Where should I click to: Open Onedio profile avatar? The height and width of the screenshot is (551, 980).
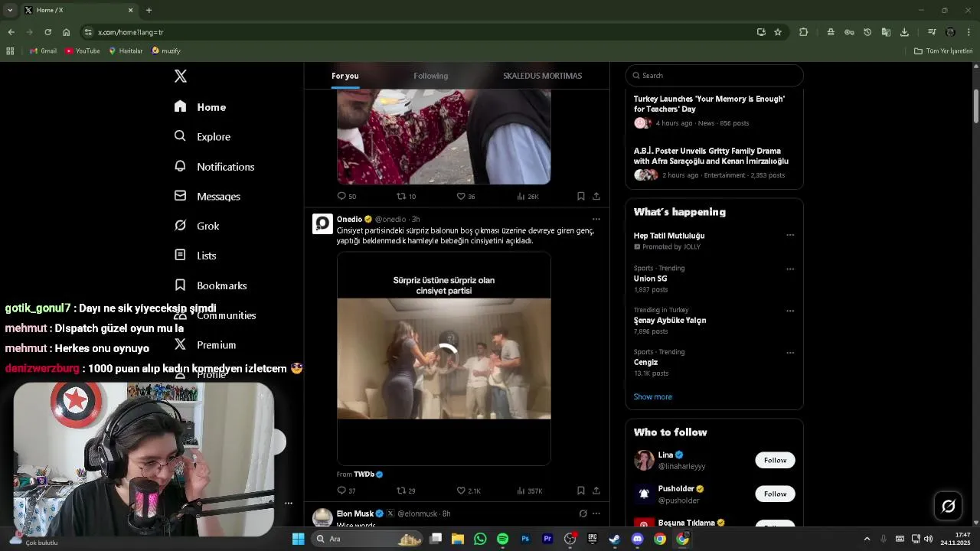(x=322, y=223)
